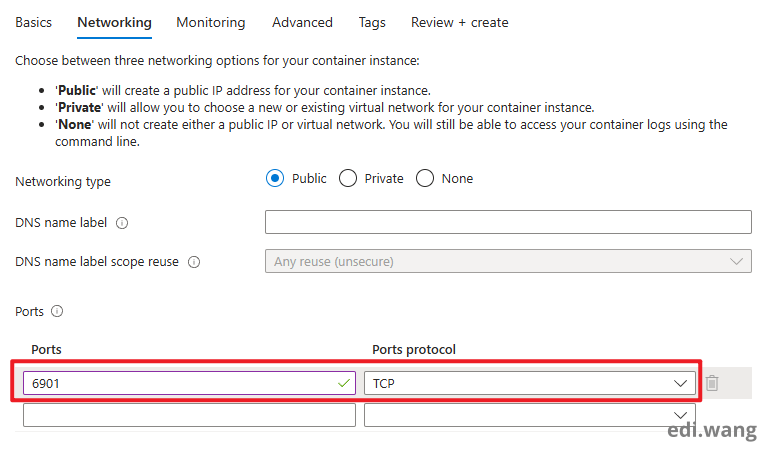The height and width of the screenshot is (454, 771).
Task: Open the Monitoring tab
Action: (210, 22)
